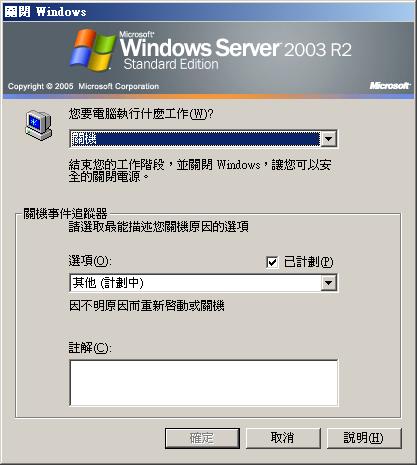Image resolution: width=417 pixels, height=465 pixels.
Task: Open the 關機 action dropdown arrow
Action: pyautogui.click(x=328, y=139)
